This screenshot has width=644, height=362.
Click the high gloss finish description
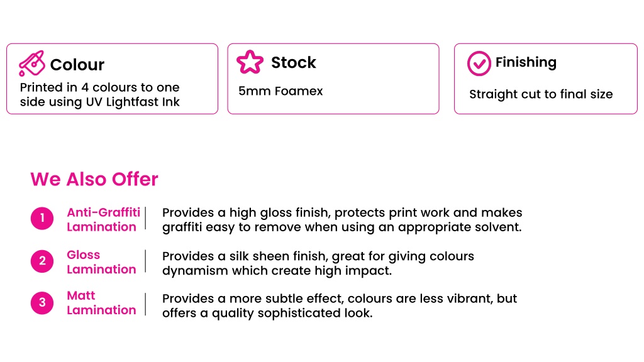[x=342, y=220]
